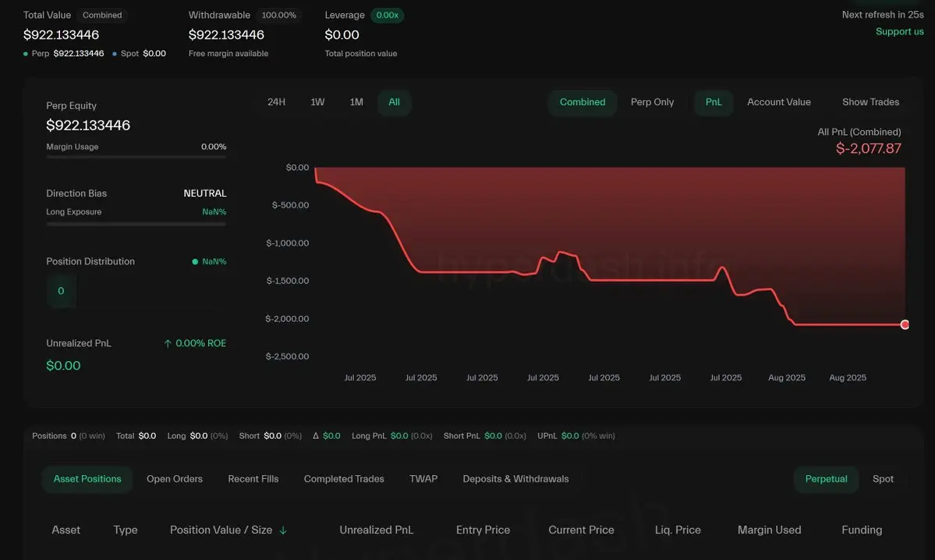Toggle Show Trades on chart
This screenshot has width=935, height=560.
tap(870, 102)
